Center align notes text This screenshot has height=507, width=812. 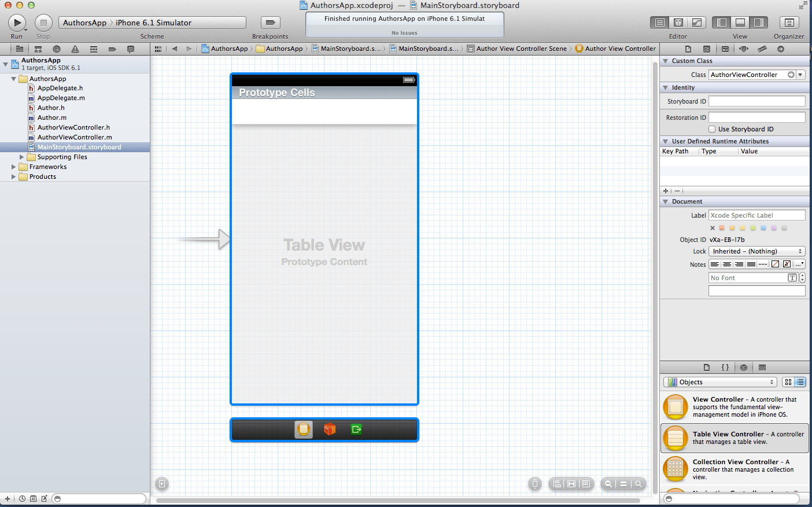[727, 264]
